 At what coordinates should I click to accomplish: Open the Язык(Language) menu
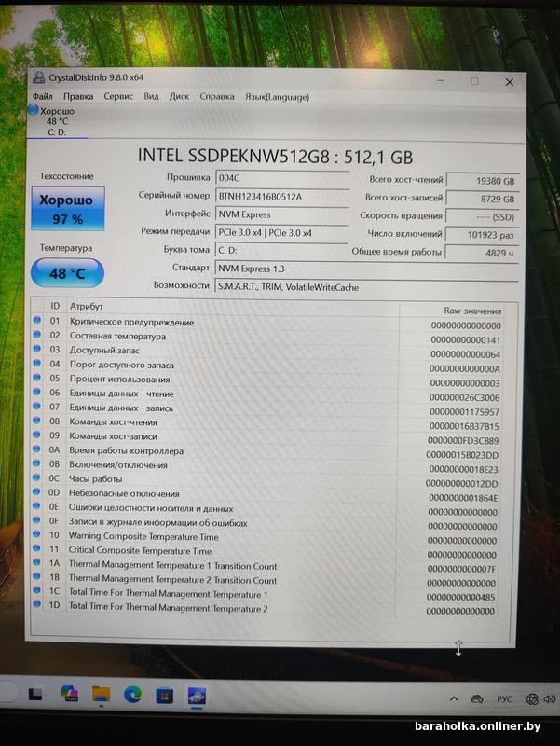point(277,97)
